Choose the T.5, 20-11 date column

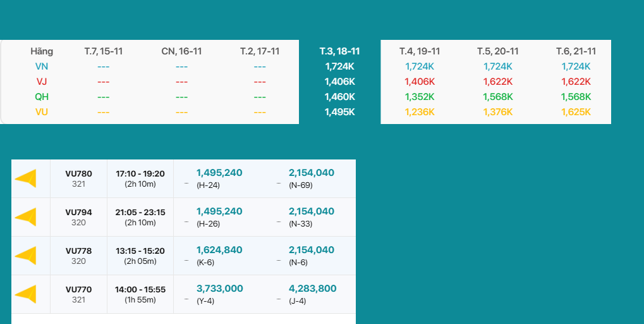pyautogui.click(x=498, y=51)
